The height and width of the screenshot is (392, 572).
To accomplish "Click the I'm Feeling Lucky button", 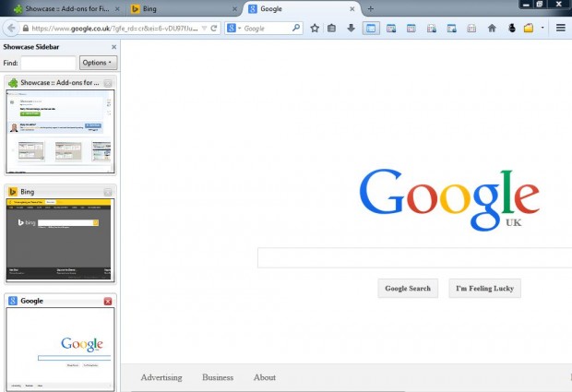I will [484, 289].
